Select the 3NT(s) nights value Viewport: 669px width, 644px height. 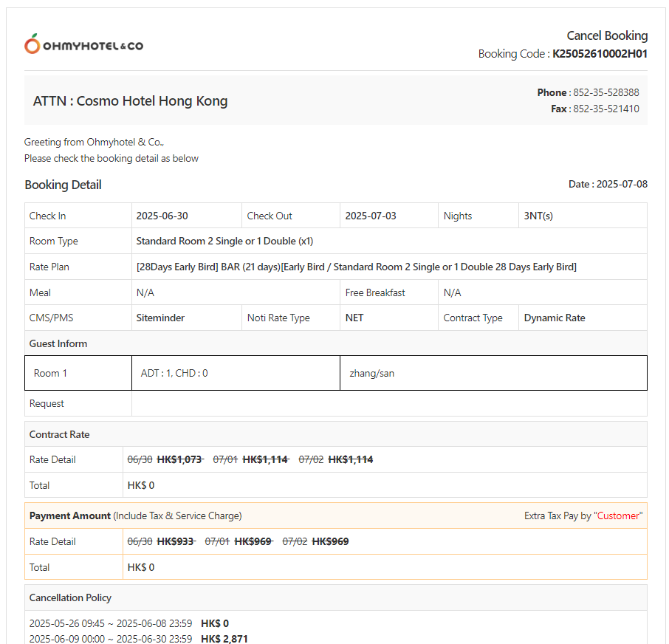[538, 216]
